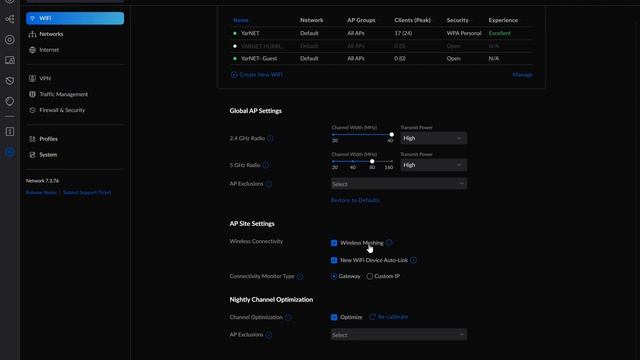Click the Re-calibrate link
This screenshot has height=360, width=640.
(x=393, y=317)
